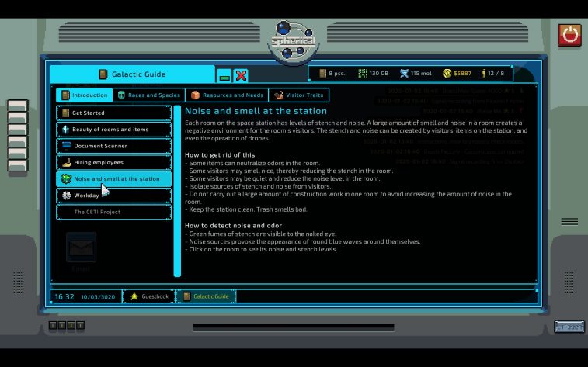The image size is (588, 367).
Task: Open the Document Scanner topic
Action: tap(114, 146)
